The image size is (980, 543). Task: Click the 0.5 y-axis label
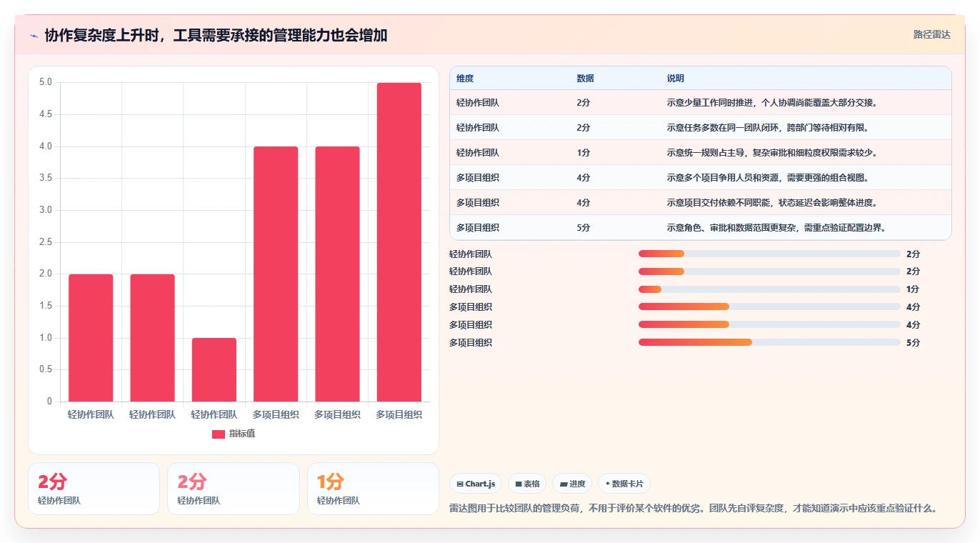[x=46, y=369]
